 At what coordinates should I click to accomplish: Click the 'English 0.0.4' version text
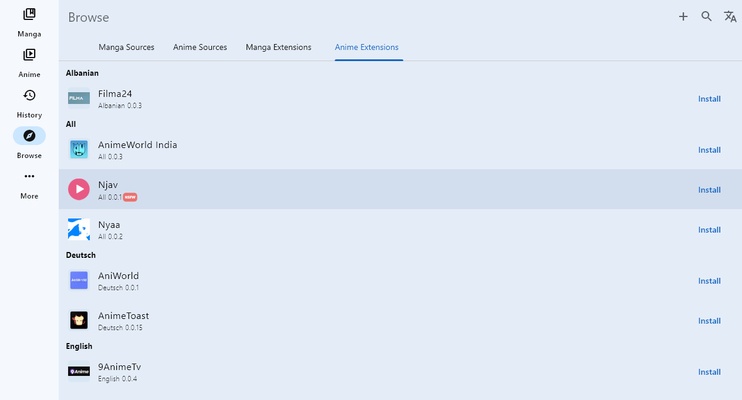(117, 379)
